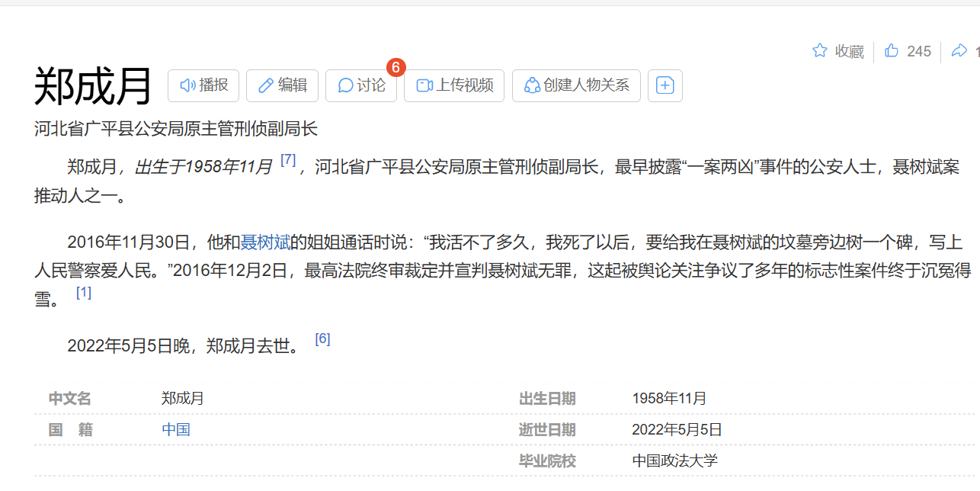The height and width of the screenshot is (491, 980).
Task: Click the 收藏 star favorite icon
Action: click(x=820, y=51)
